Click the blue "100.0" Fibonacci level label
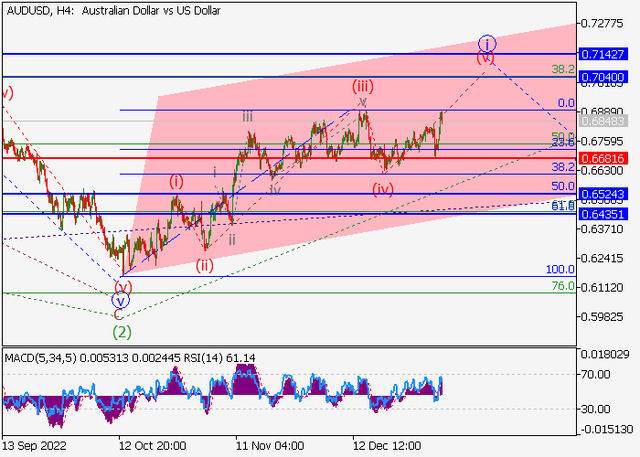 pos(559,270)
